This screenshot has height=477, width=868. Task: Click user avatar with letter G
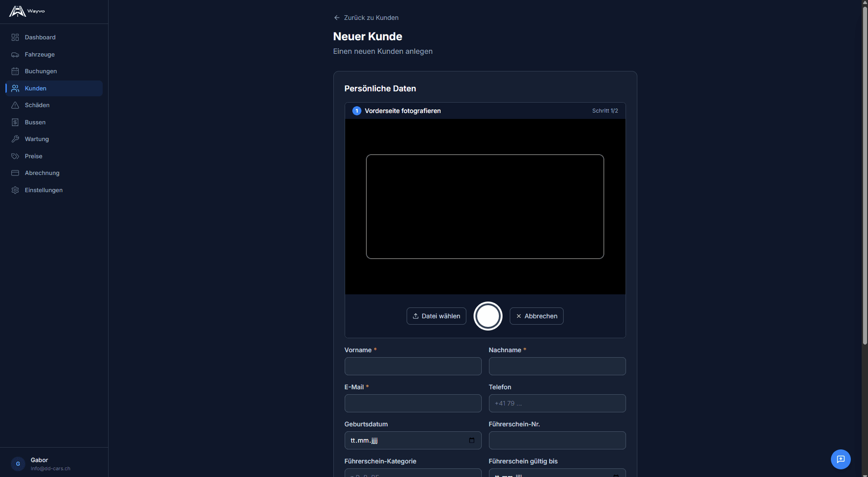pos(18,464)
